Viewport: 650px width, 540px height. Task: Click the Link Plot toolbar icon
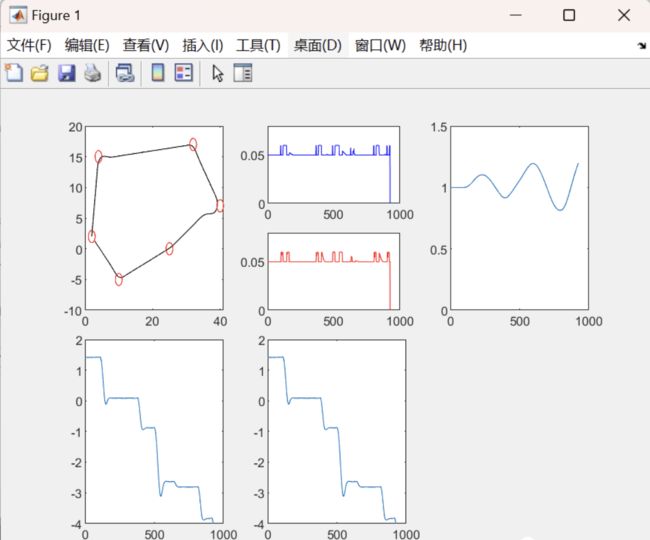point(125,73)
